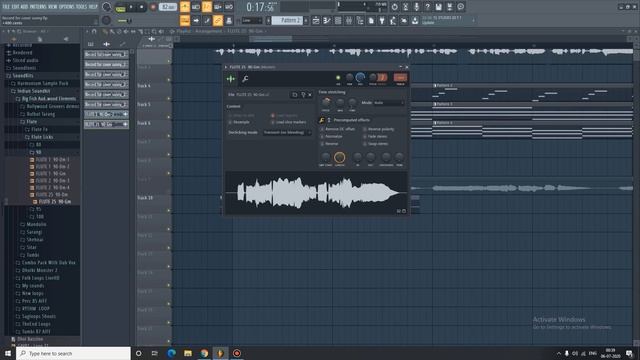Click the magnet snap icon in playlist toolbar
This screenshot has width=640, height=360.
click(94, 31)
